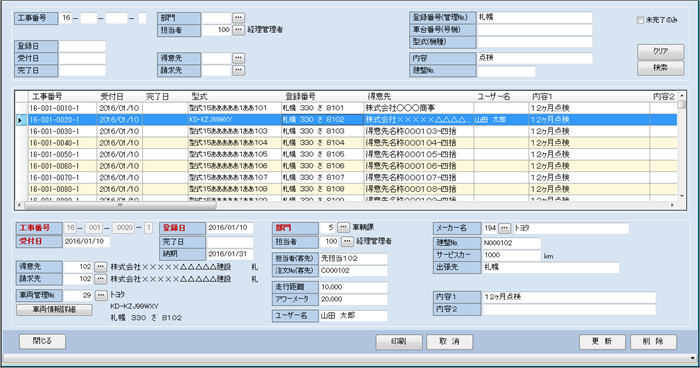Focus the bottom ユーザー名 field 山田 太郎
The height and width of the screenshot is (368, 700).
click(353, 315)
